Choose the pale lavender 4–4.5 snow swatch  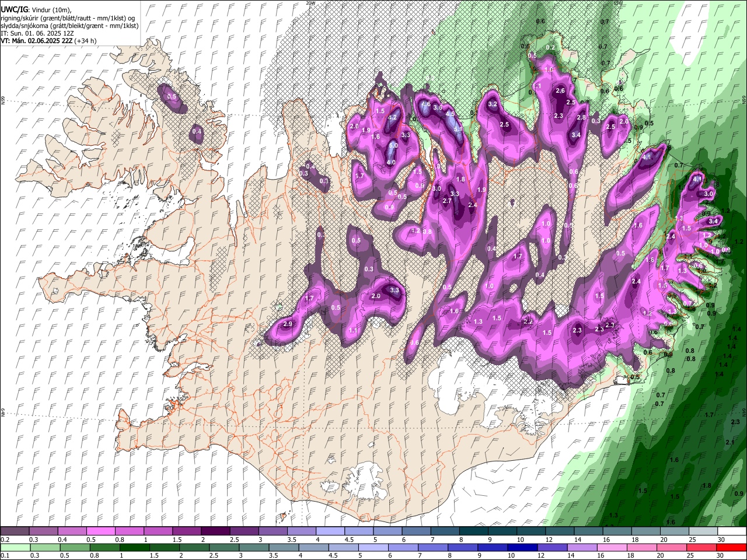tap(330, 531)
